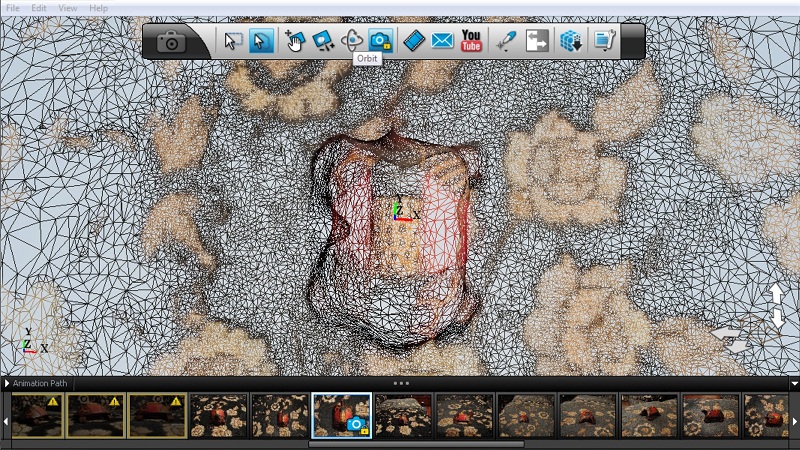The image size is (800, 450).
Task: Click the large camera capture button
Action: (171, 41)
